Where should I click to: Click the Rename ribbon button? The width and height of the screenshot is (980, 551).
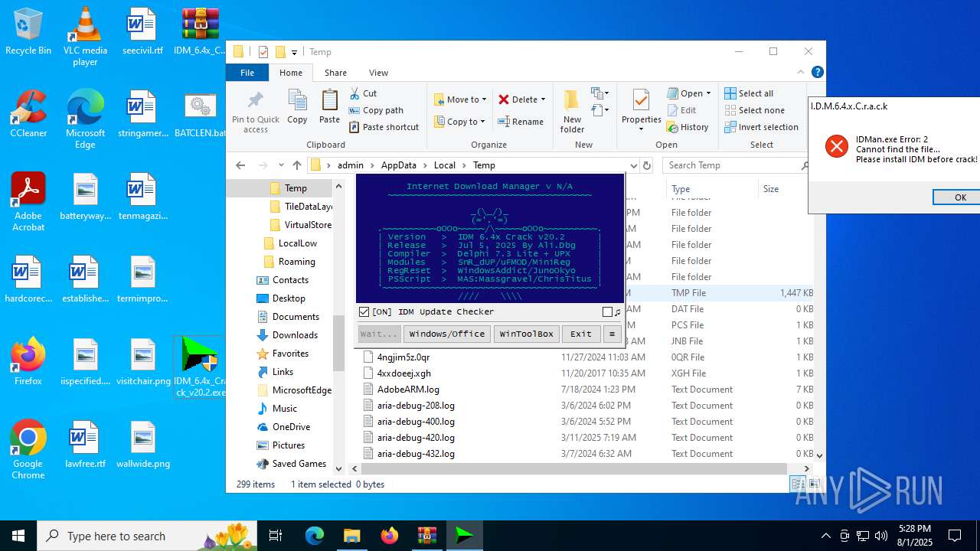pos(521,122)
